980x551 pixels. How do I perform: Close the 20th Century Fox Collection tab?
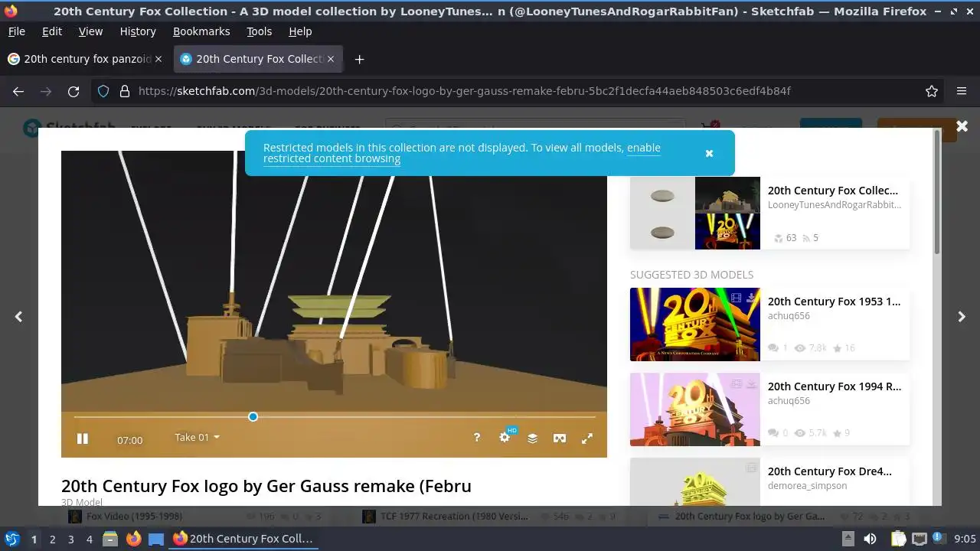click(331, 59)
